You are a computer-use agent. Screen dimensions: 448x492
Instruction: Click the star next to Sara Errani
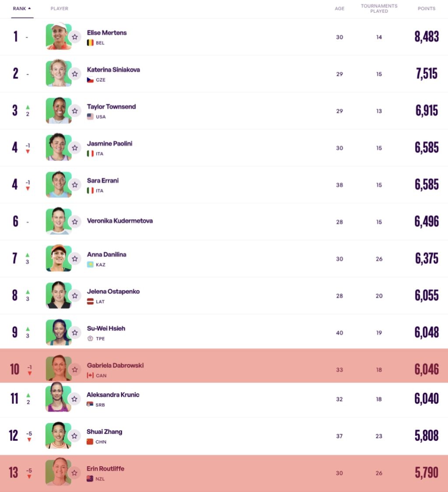point(75,185)
